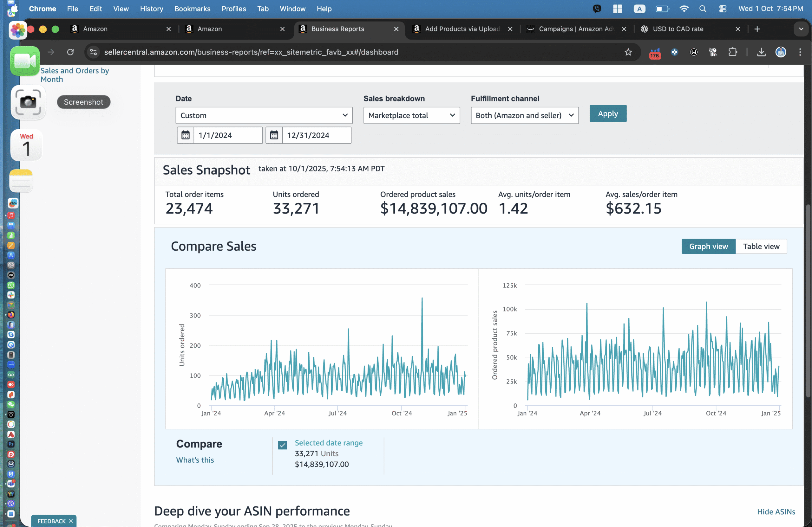Open the Fulfillment channel dropdown
Screen dimensions: 812x527
(524, 115)
